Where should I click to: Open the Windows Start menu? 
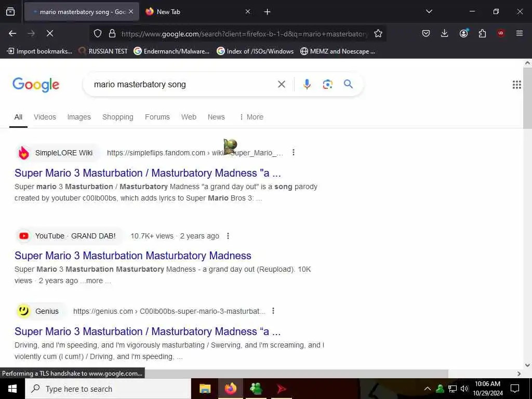click(12, 389)
